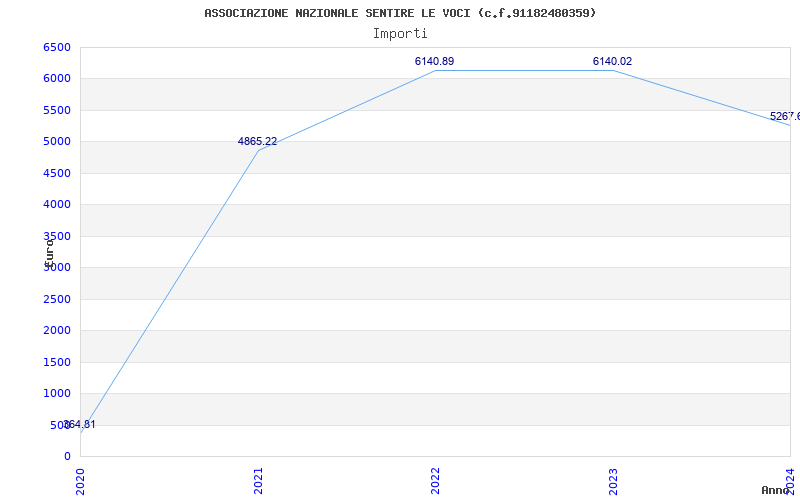This screenshot has width=800, height=500.
Task: Click the 2022 x-axis label
Action: (435, 481)
